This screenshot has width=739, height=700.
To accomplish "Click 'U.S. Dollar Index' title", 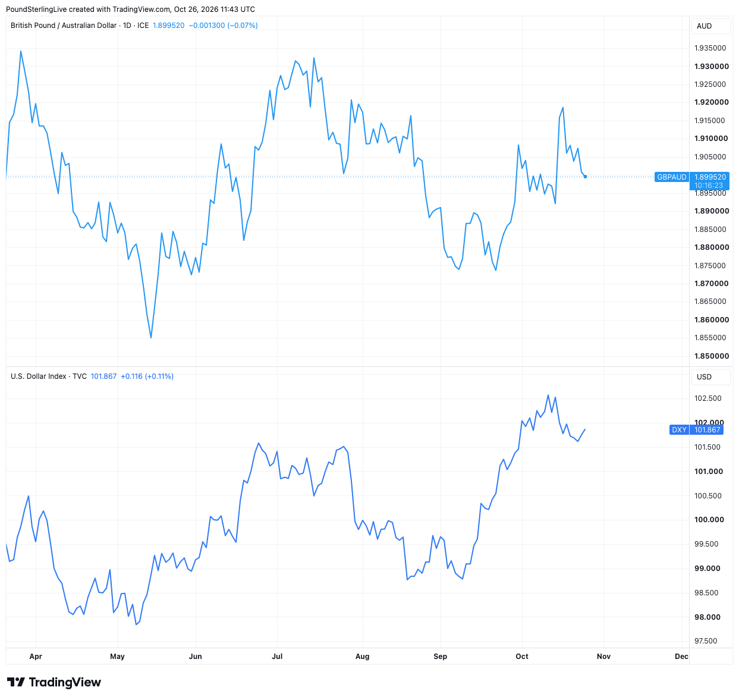I will [x=39, y=376].
